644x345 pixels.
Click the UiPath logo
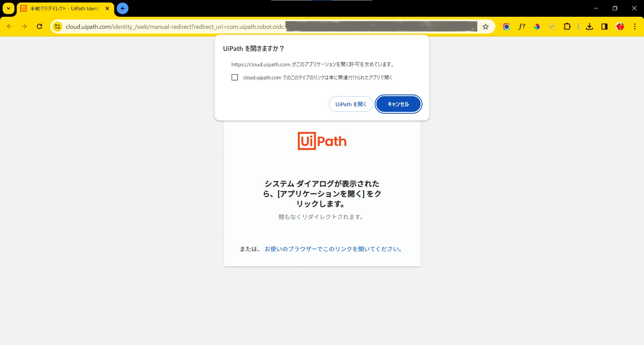[322, 141]
